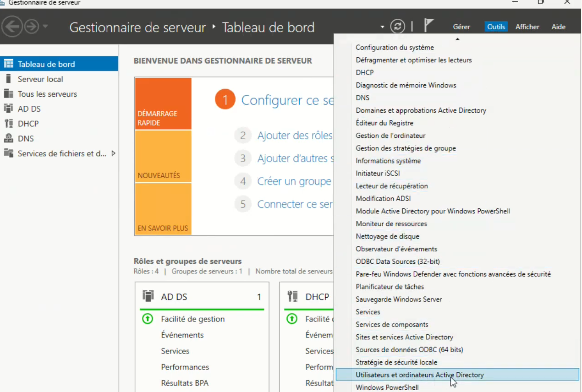View Résultats BPA under AD DS
Image resolution: width=582 pixels, height=392 pixels.
[x=185, y=383]
